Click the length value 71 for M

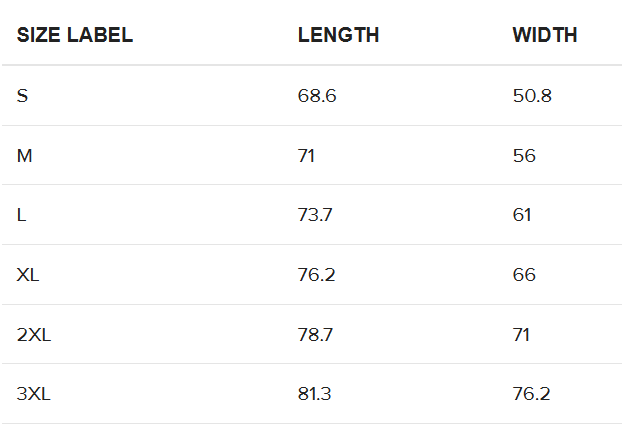click(306, 155)
